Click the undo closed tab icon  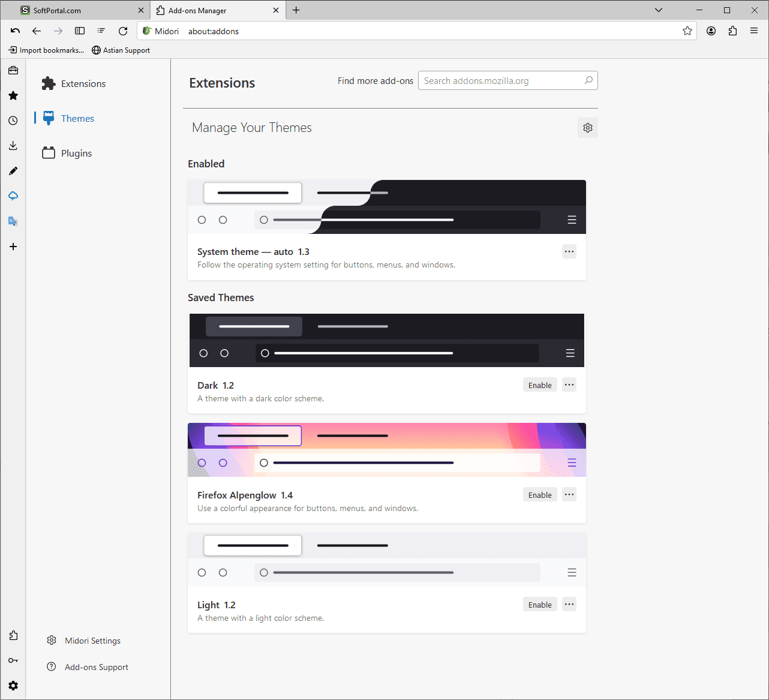coord(15,31)
